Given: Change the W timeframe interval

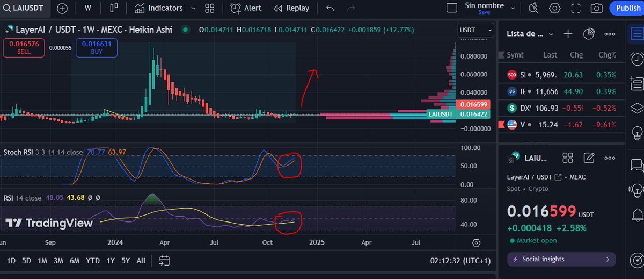Looking at the screenshot, I should [x=88, y=8].
